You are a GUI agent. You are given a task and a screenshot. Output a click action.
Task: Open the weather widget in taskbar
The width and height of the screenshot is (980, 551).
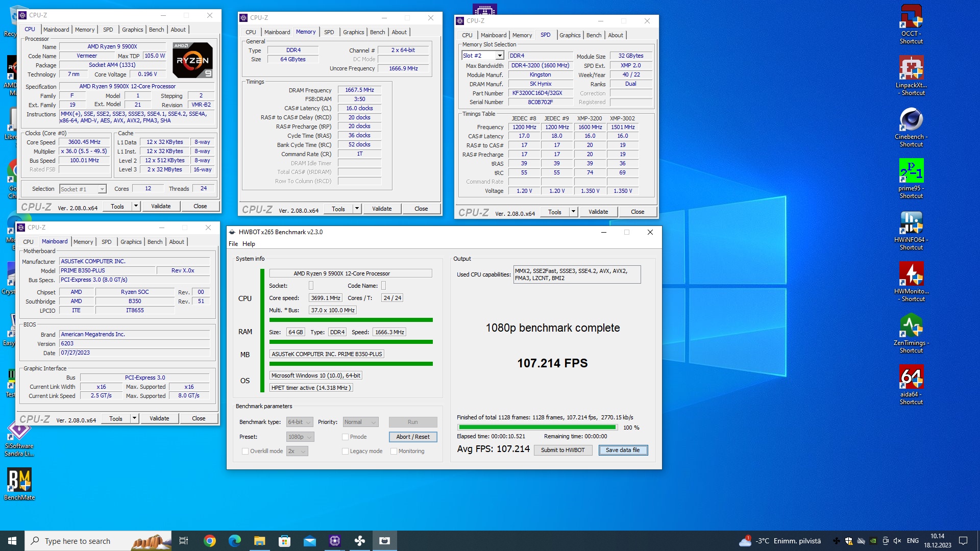click(x=780, y=541)
